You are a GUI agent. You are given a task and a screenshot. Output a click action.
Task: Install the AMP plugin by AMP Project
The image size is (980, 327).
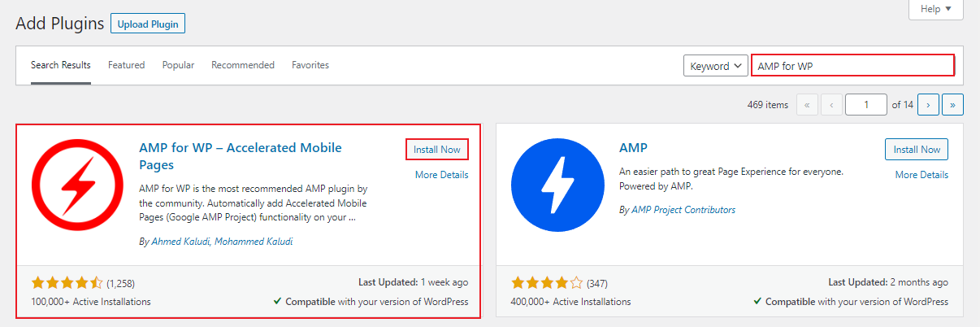917,150
